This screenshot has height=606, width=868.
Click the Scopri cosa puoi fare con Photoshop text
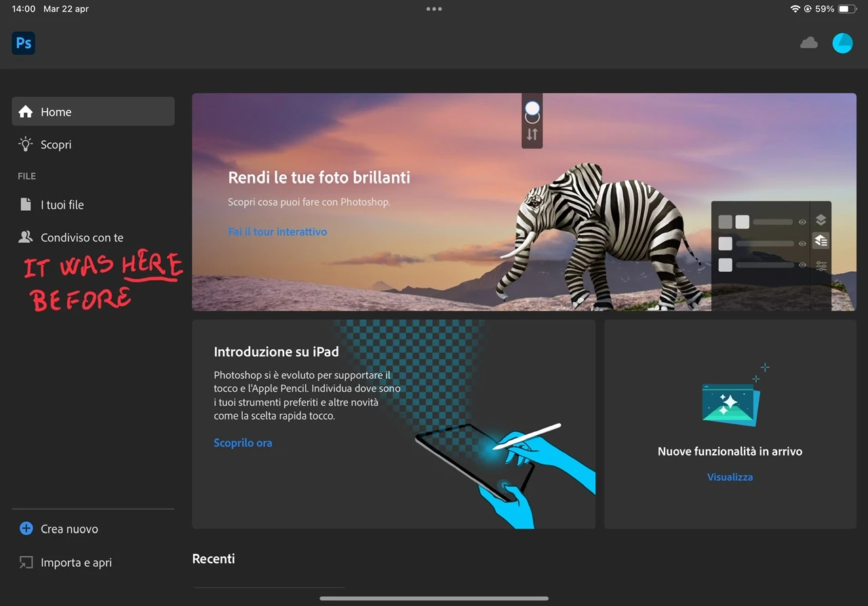[309, 202]
